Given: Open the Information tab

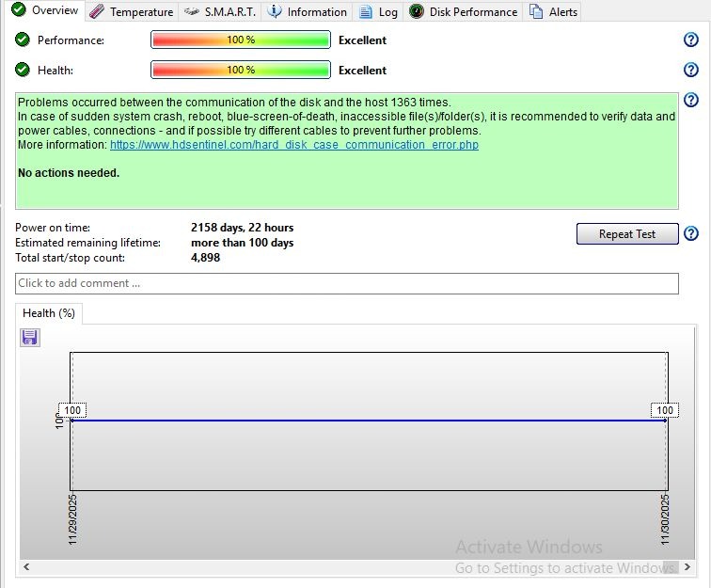Looking at the screenshot, I should tap(307, 12).
